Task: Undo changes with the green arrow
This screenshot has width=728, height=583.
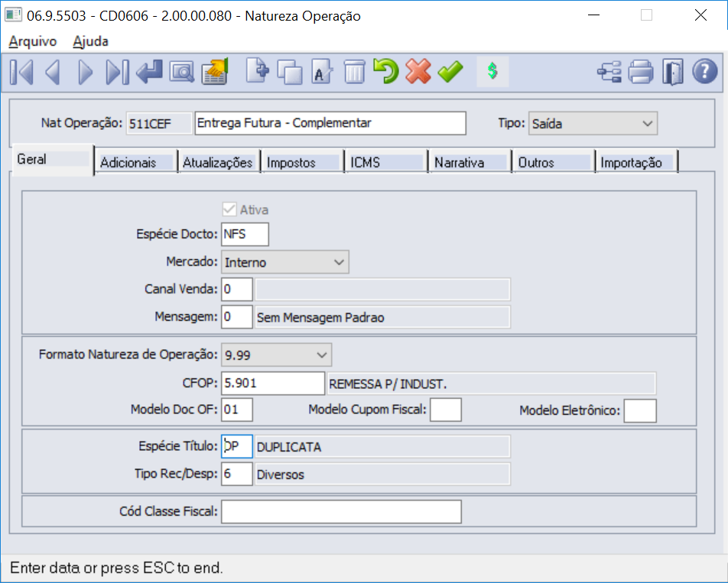Action: (386, 71)
